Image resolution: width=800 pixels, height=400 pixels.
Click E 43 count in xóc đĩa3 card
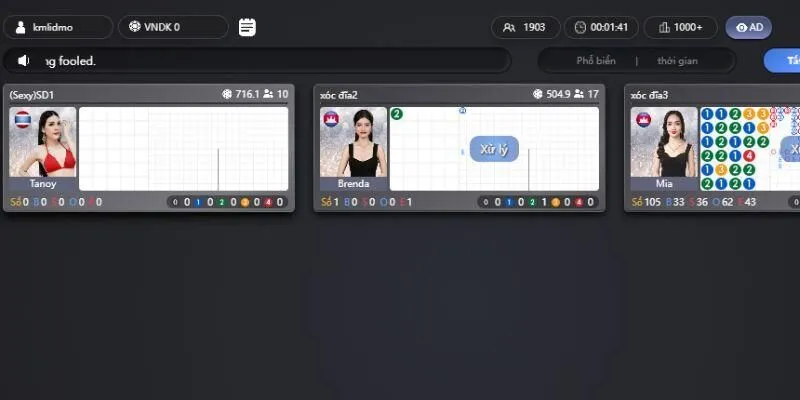point(747,202)
